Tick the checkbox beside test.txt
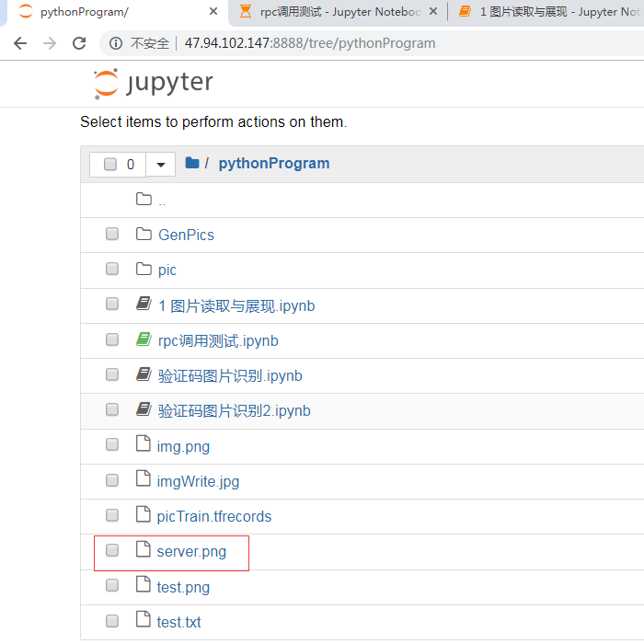The image size is (644, 644). coord(112,621)
